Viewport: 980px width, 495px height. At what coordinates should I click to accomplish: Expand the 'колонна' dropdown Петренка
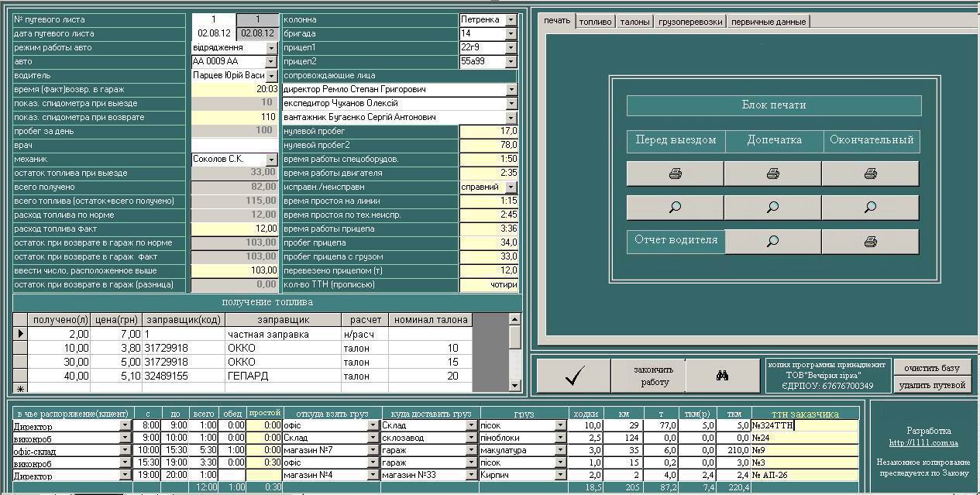(511, 20)
